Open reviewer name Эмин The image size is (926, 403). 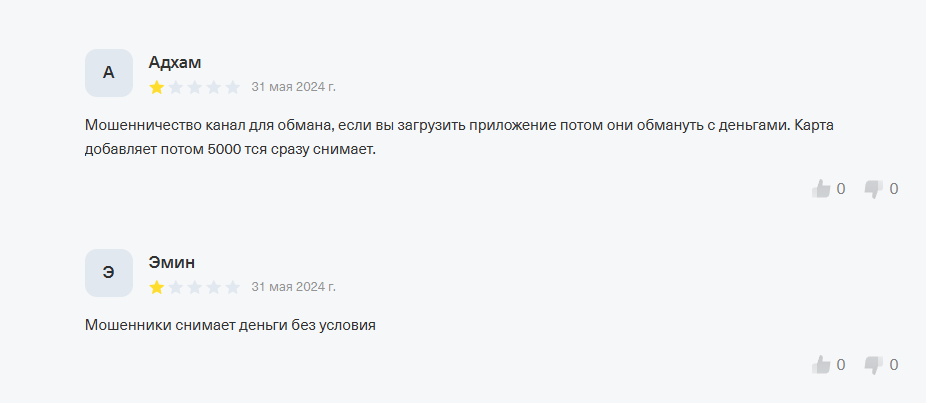[172, 262]
